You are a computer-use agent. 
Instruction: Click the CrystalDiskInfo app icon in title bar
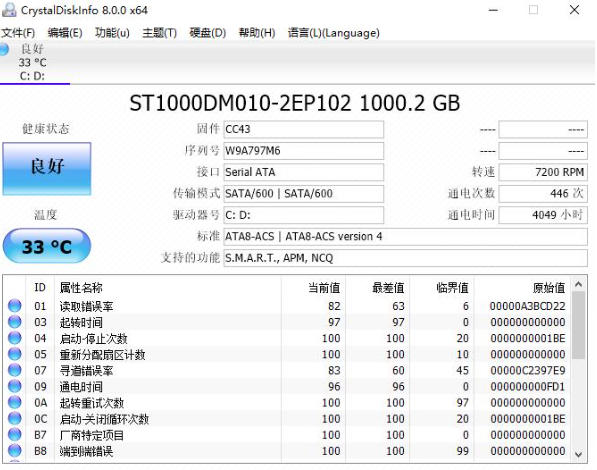pyautogui.click(x=9, y=10)
